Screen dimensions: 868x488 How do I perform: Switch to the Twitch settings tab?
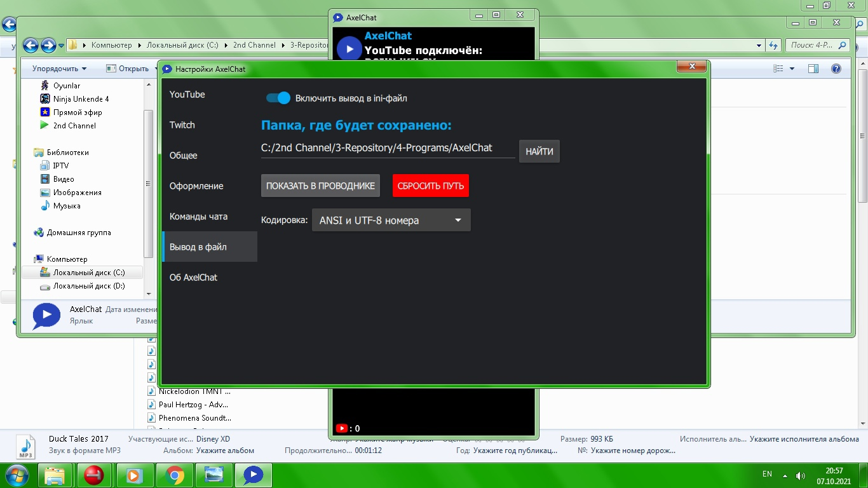coord(210,125)
